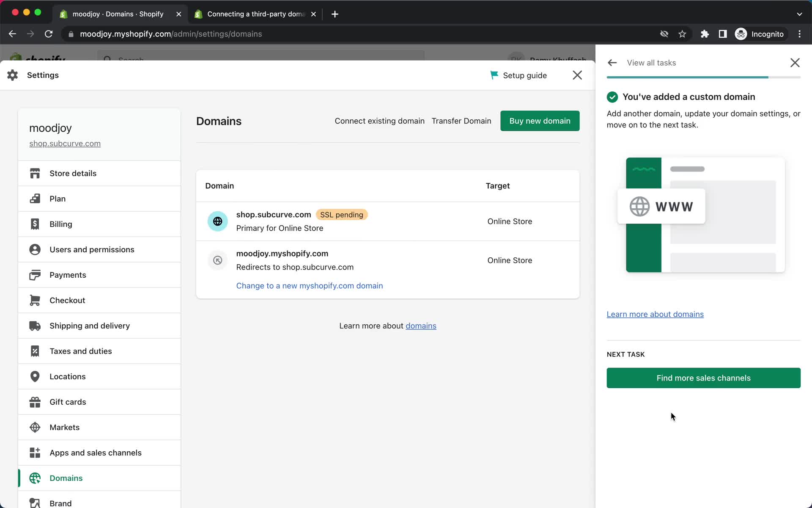Click the Buy new domain button
Image resolution: width=812 pixels, height=508 pixels.
pos(540,121)
